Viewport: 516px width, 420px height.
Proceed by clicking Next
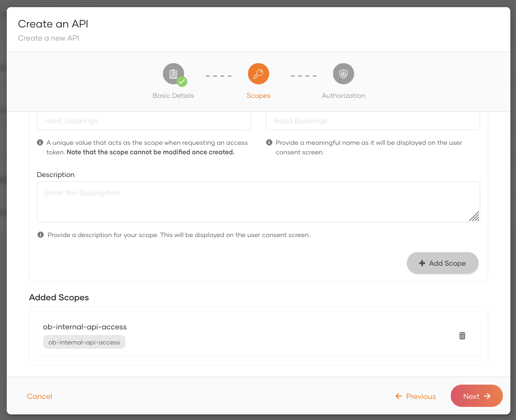(476, 396)
